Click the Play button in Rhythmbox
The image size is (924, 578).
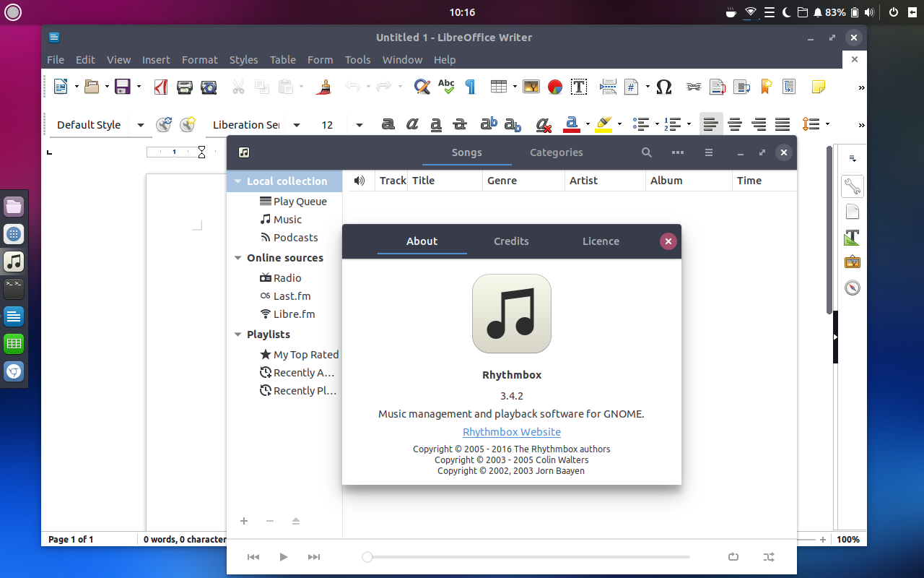[284, 557]
